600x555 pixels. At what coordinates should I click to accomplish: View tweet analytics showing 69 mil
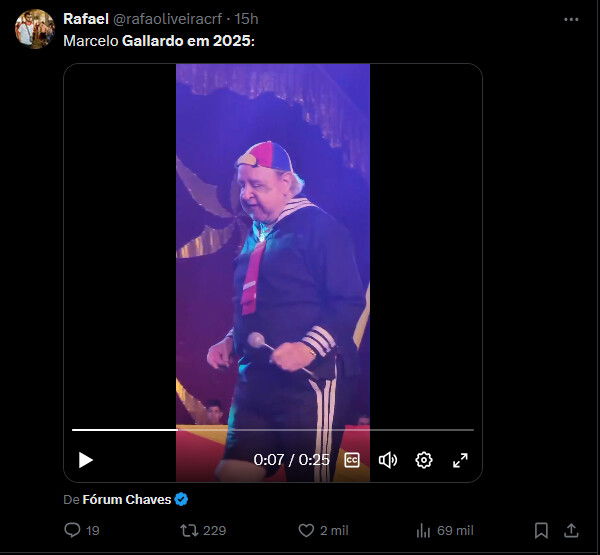point(423,530)
